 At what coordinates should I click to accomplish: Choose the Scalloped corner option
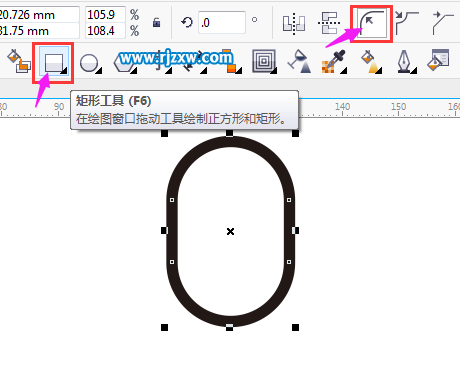(x=407, y=23)
